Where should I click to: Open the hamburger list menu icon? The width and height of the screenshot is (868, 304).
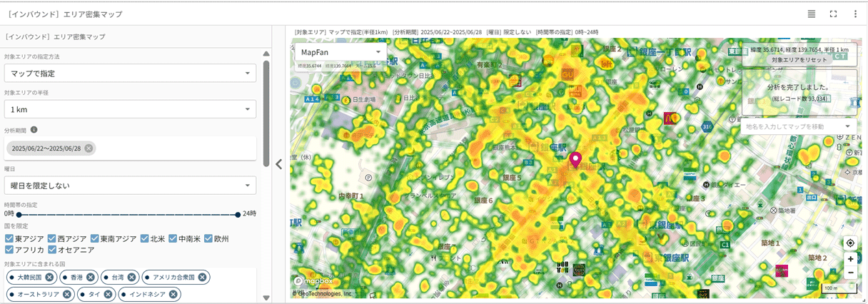812,14
